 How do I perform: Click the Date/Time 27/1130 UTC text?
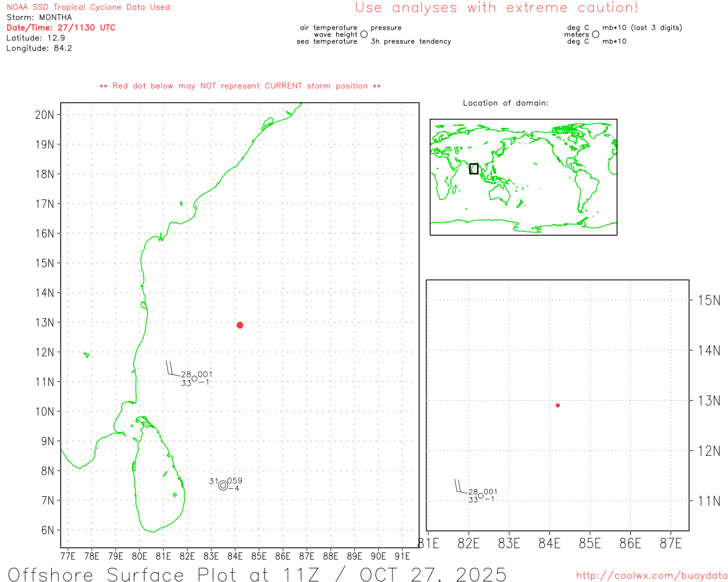[61, 27]
